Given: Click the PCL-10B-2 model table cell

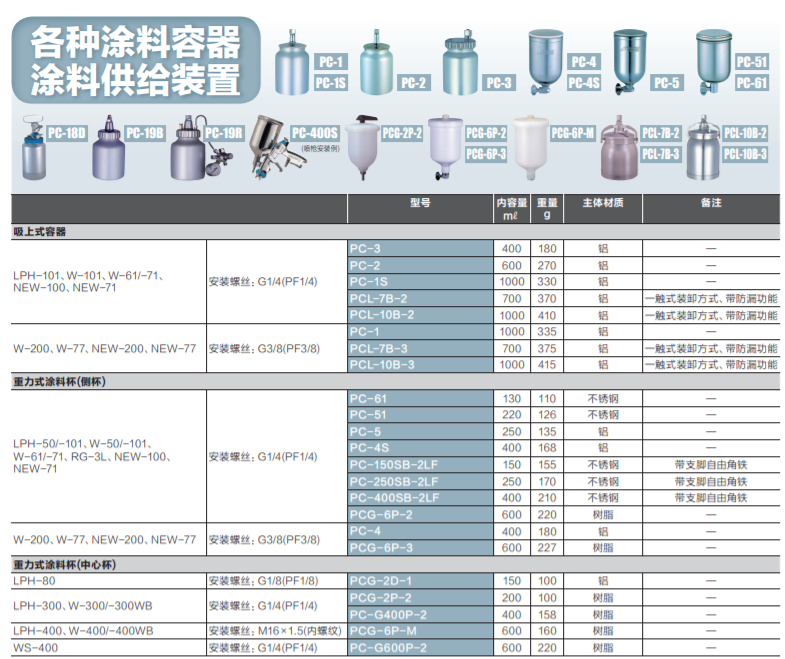Looking at the screenshot, I should [420, 315].
